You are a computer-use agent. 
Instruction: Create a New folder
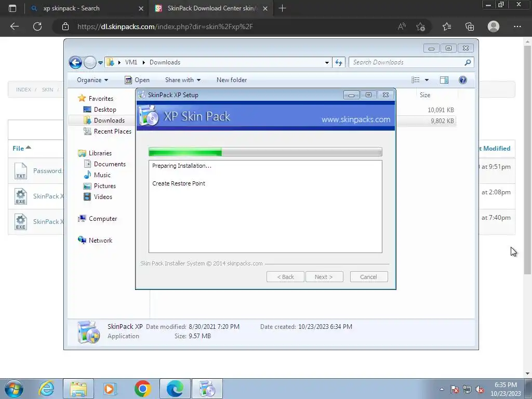point(232,80)
